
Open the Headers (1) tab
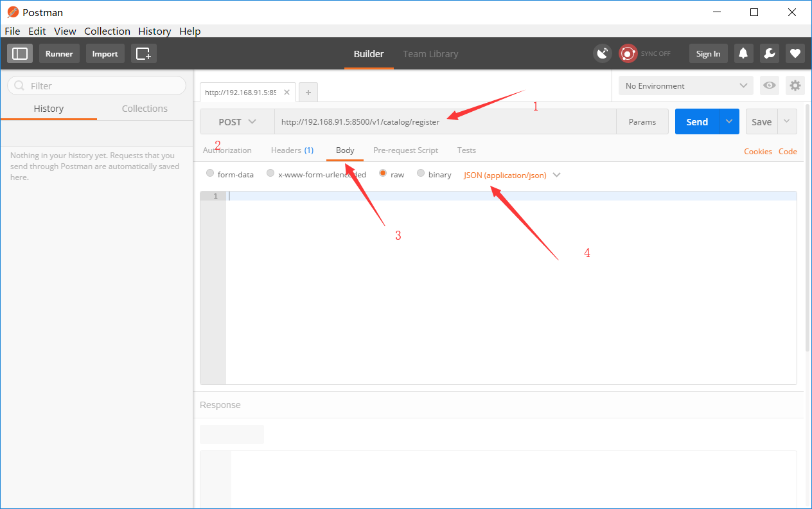292,150
